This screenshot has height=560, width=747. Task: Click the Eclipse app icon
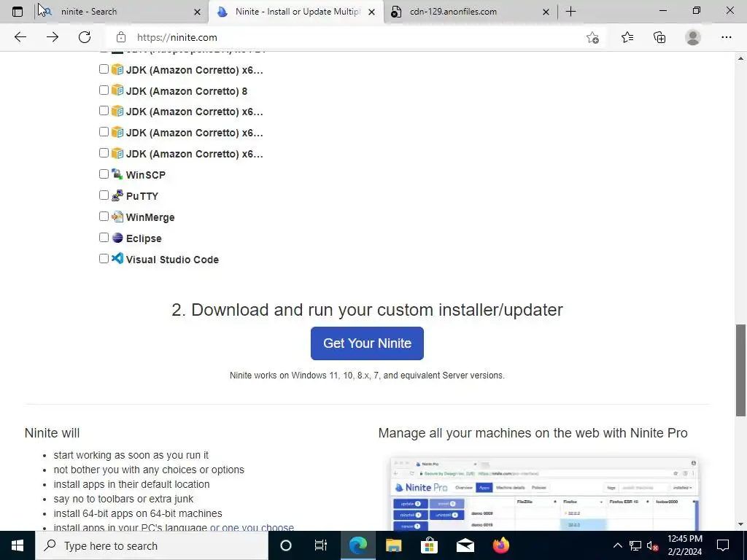[117, 238]
